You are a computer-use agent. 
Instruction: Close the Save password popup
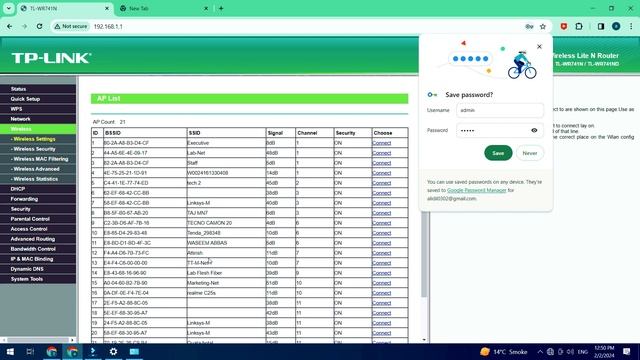click(x=539, y=47)
